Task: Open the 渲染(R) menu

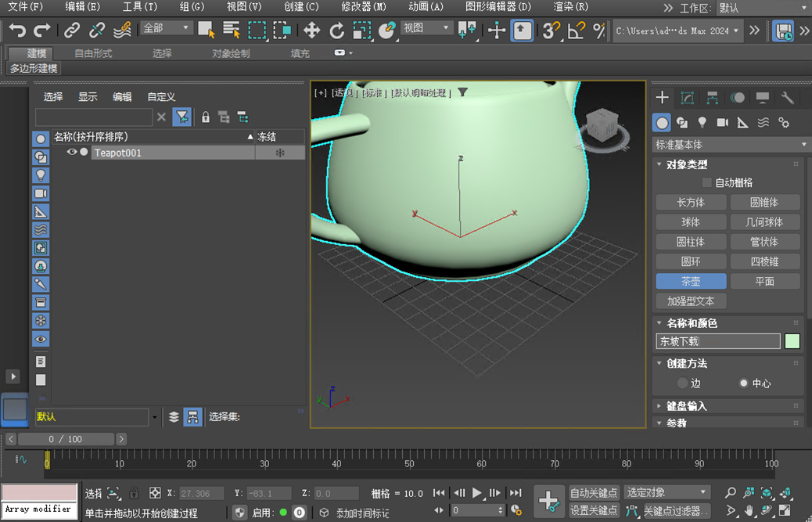Action: [571, 7]
